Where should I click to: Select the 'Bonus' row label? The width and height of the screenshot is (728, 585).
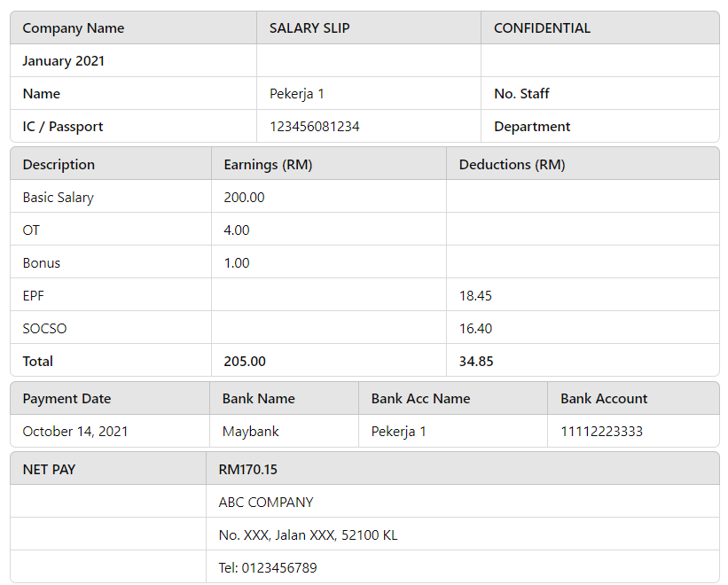tap(42, 263)
